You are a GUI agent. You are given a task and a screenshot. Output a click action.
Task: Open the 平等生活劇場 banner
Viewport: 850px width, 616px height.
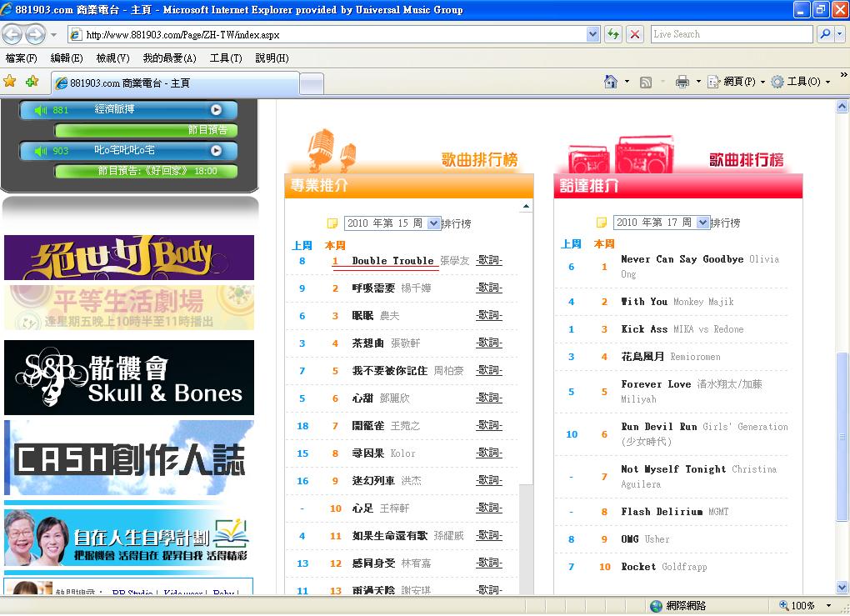point(129,308)
